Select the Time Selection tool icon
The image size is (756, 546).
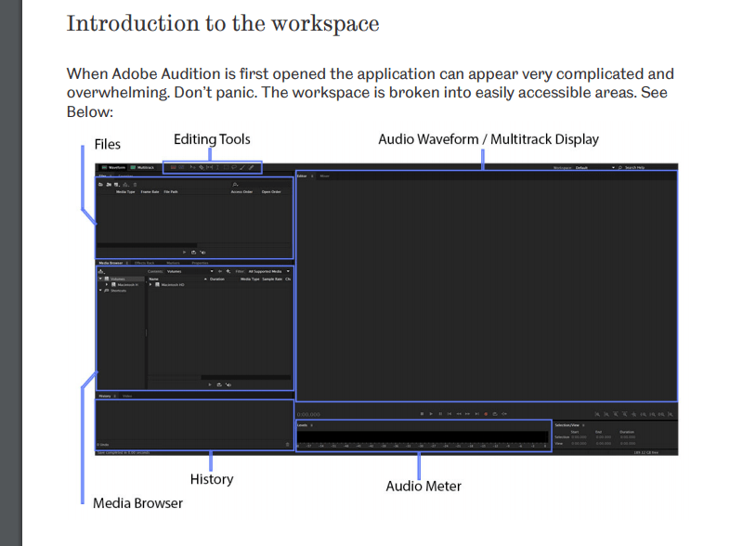[219, 168]
